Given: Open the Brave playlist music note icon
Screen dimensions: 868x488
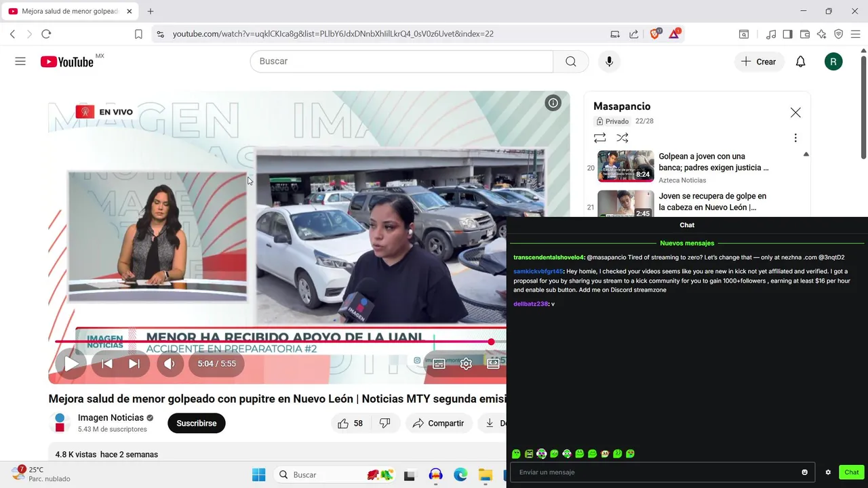Looking at the screenshot, I should pos(771,34).
